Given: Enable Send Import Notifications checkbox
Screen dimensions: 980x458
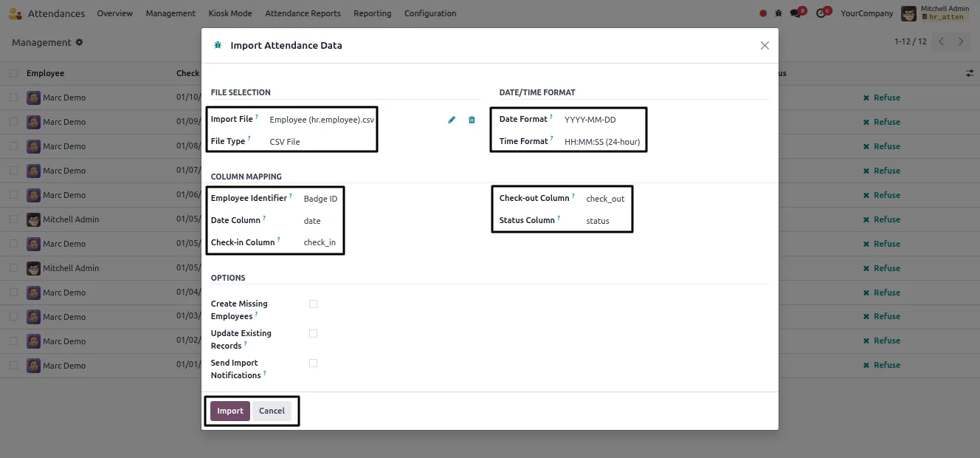Looking at the screenshot, I should [x=314, y=363].
